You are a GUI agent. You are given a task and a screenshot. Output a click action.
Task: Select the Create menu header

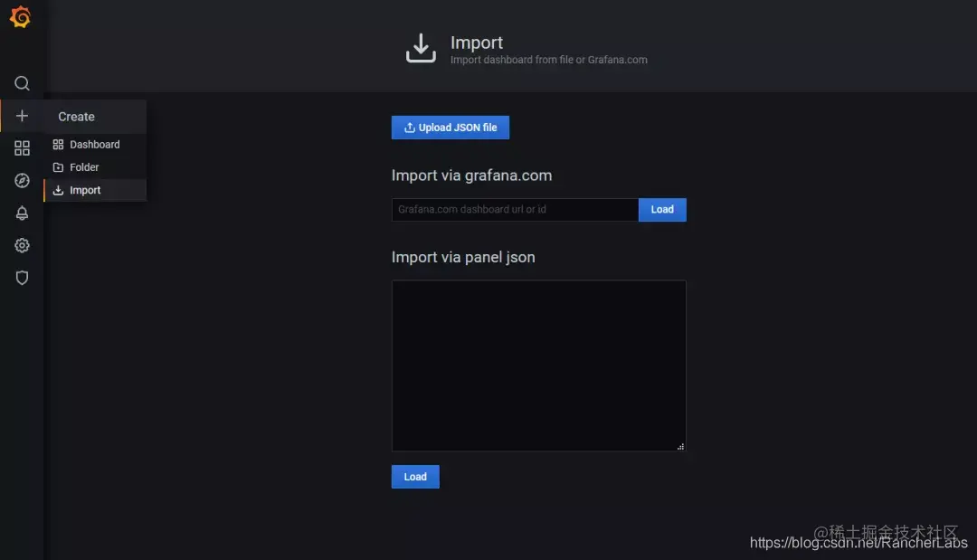pos(95,117)
